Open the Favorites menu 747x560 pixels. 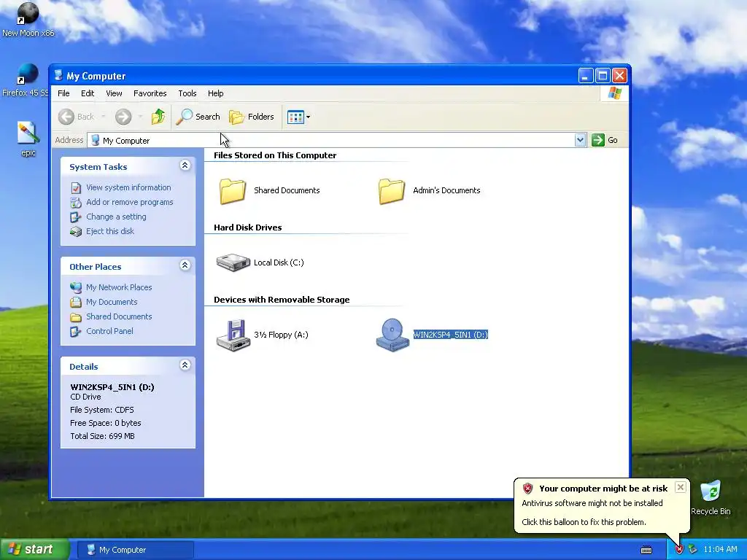click(x=150, y=93)
